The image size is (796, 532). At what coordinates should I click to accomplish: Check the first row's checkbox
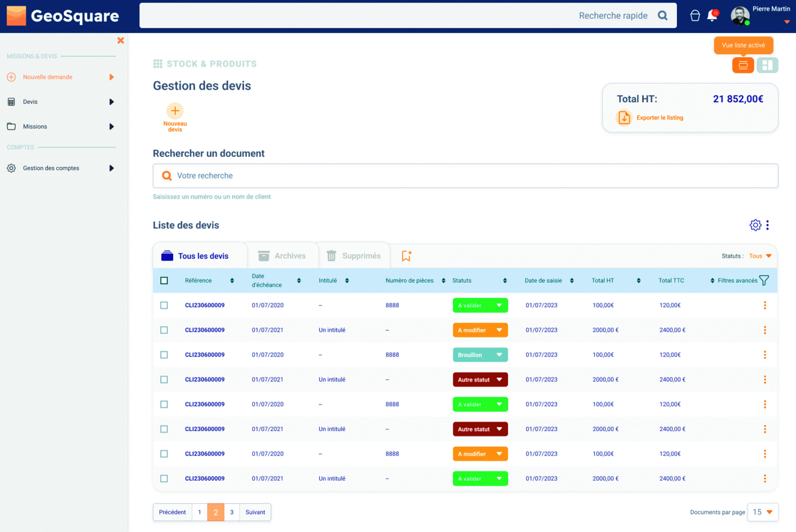pyautogui.click(x=164, y=305)
